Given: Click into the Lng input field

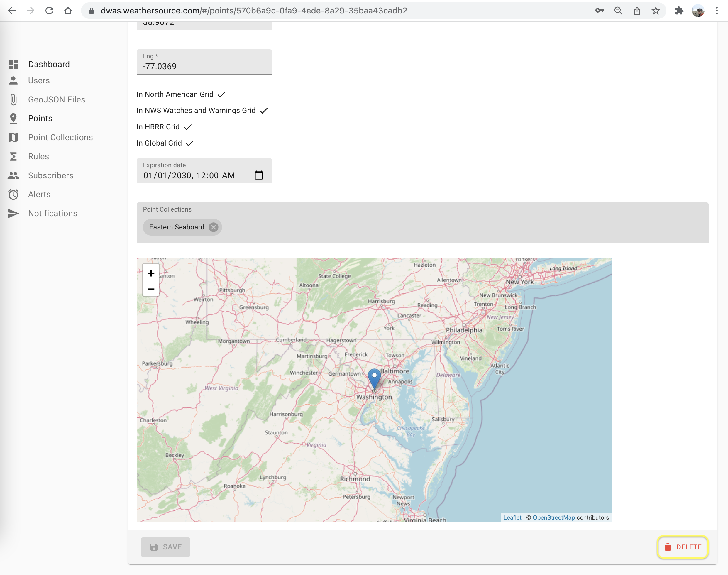Looking at the screenshot, I should (204, 62).
